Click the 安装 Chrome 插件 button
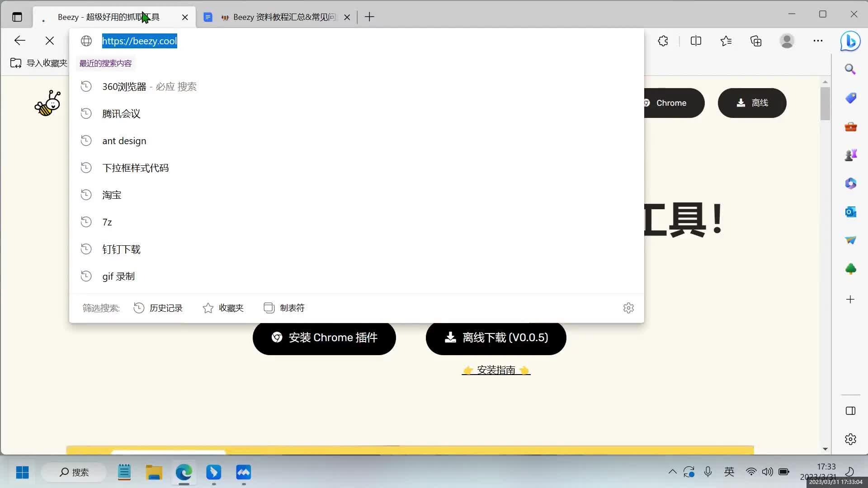The width and height of the screenshot is (868, 488). (324, 338)
